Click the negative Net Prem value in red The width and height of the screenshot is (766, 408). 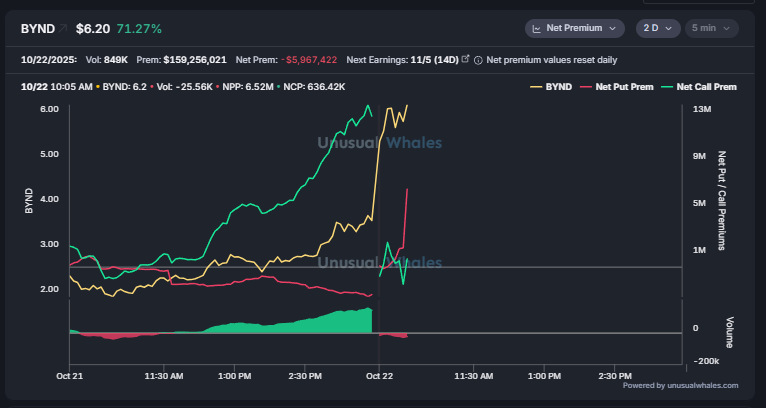pyautogui.click(x=308, y=60)
